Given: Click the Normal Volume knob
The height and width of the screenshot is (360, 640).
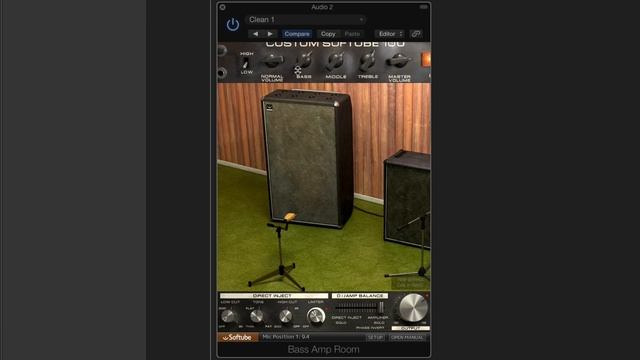Looking at the screenshot, I should pos(272,61).
